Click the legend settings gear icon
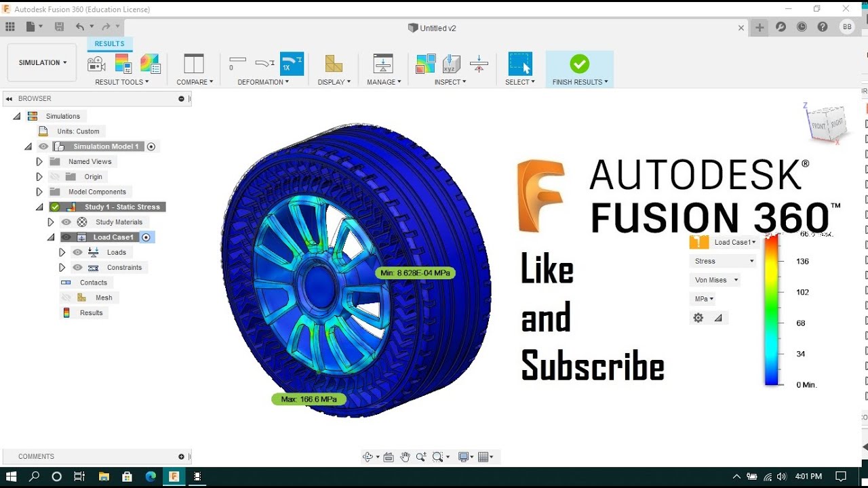The width and height of the screenshot is (868, 488). [x=698, y=317]
